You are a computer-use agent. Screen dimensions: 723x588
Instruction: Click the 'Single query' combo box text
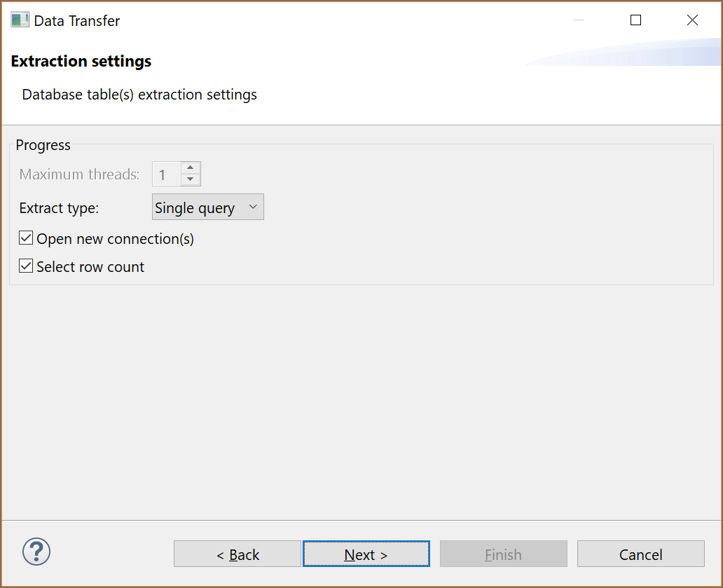pos(195,208)
